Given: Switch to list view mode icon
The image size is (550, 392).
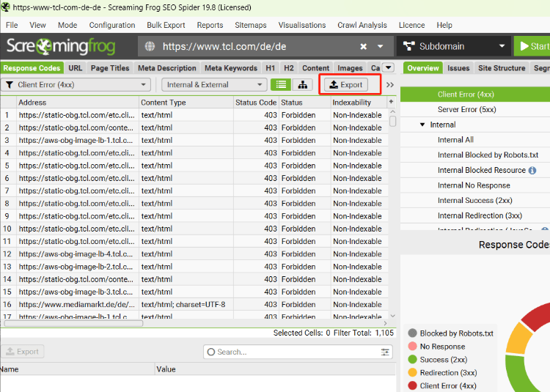Looking at the screenshot, I should (x=280, y=85).
